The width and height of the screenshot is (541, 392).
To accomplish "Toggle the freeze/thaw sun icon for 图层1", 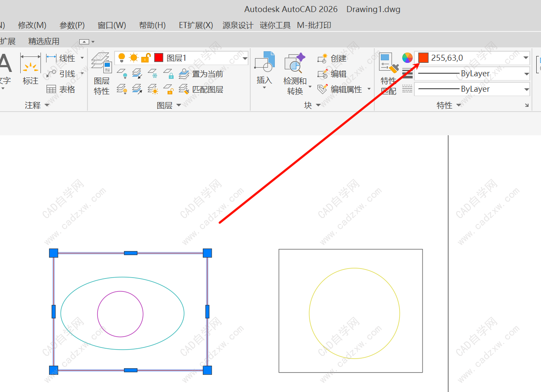I will tap(134, 58).
